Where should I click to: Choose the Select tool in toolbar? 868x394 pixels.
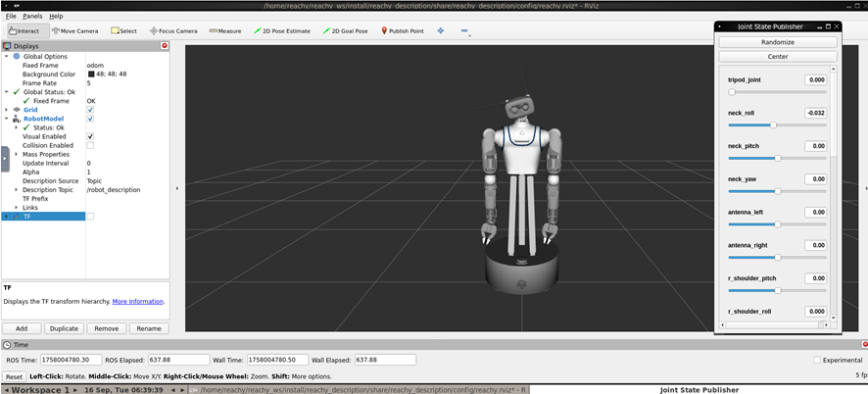pyautogui.click(x=123, y=30)
